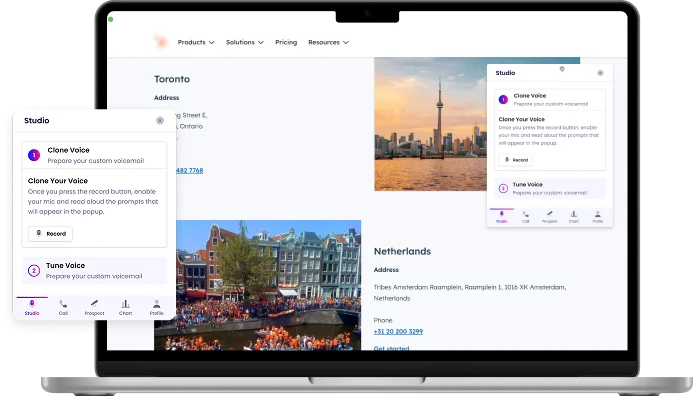Viewport: 693px width, 396px height.
Task: Switch to Studio tab in large panel
Action: (32, 308)
